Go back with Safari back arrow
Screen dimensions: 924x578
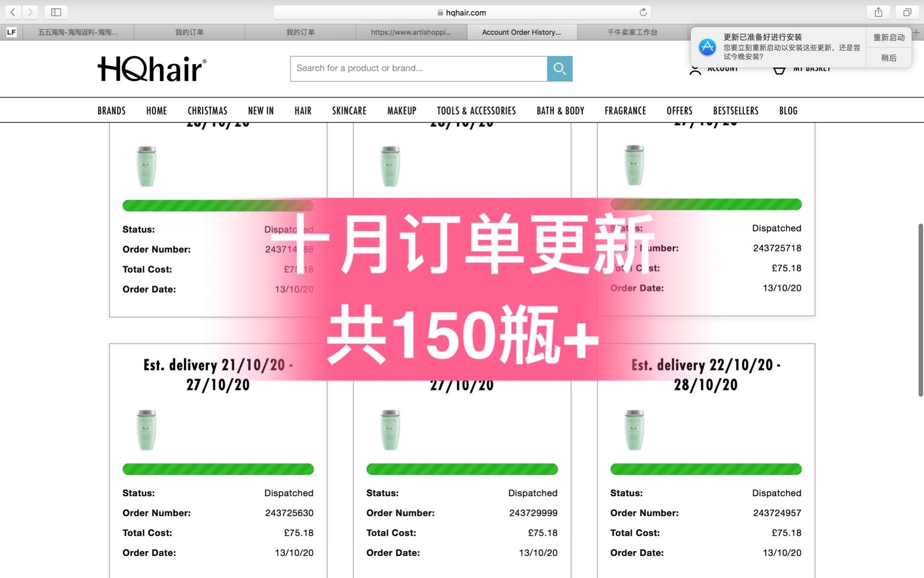tap(13, 12)
